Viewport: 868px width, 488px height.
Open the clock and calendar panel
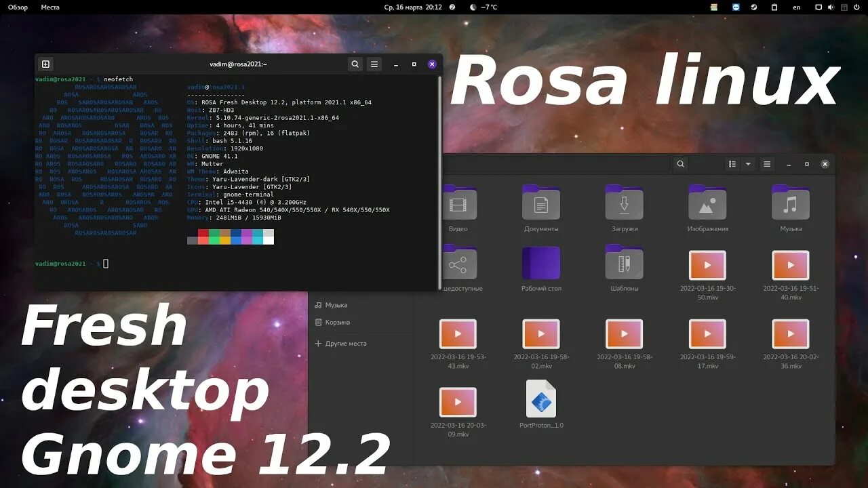point(413,7)
